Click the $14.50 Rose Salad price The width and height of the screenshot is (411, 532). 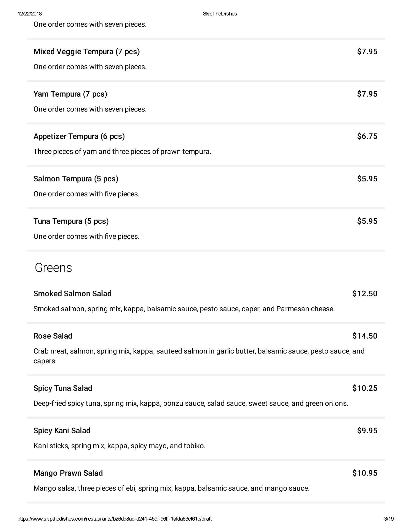click(x=365, y=336)
